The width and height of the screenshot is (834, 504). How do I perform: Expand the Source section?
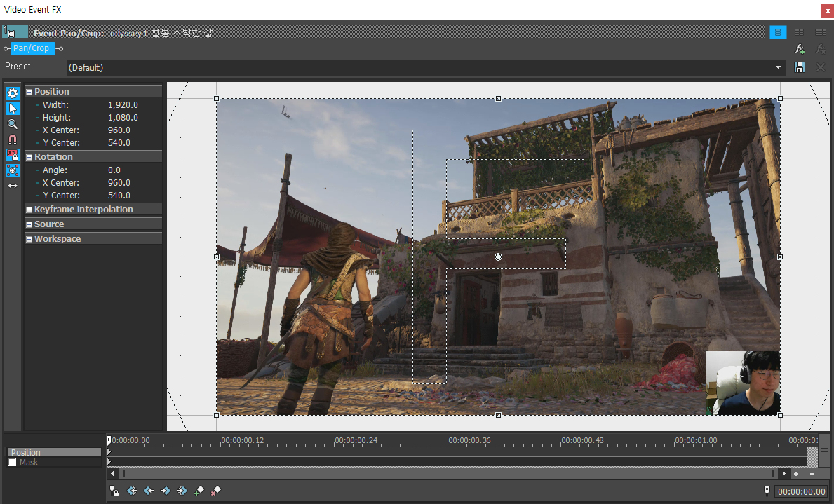click(29, 224)
